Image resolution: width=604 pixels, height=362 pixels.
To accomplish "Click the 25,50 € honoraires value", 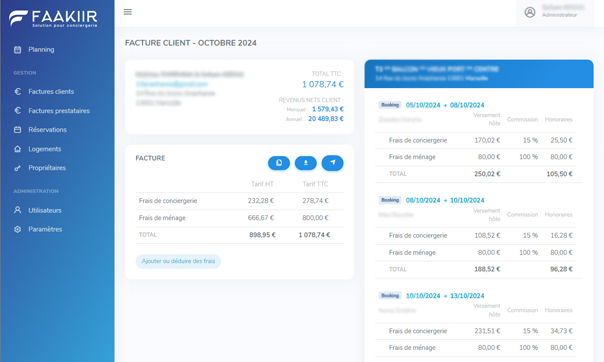I will [x=562, y=140].
